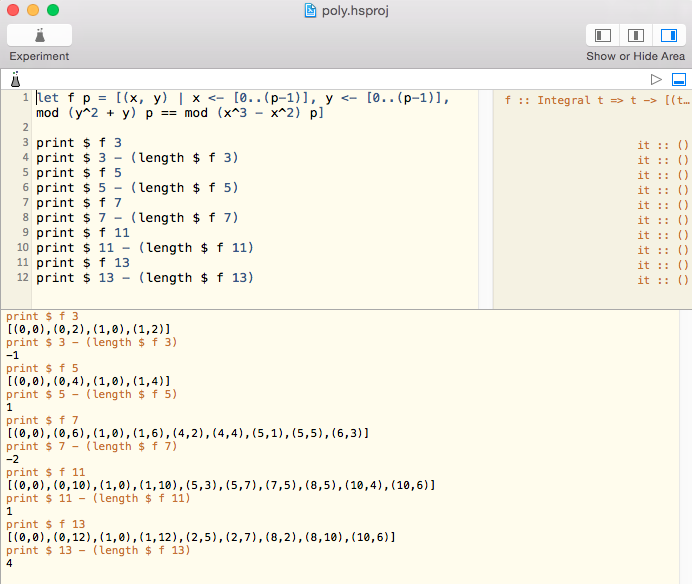Toggle the console with the blue panel icon
This screenshot has width=692, height=584.
click(x=678, y=79)
